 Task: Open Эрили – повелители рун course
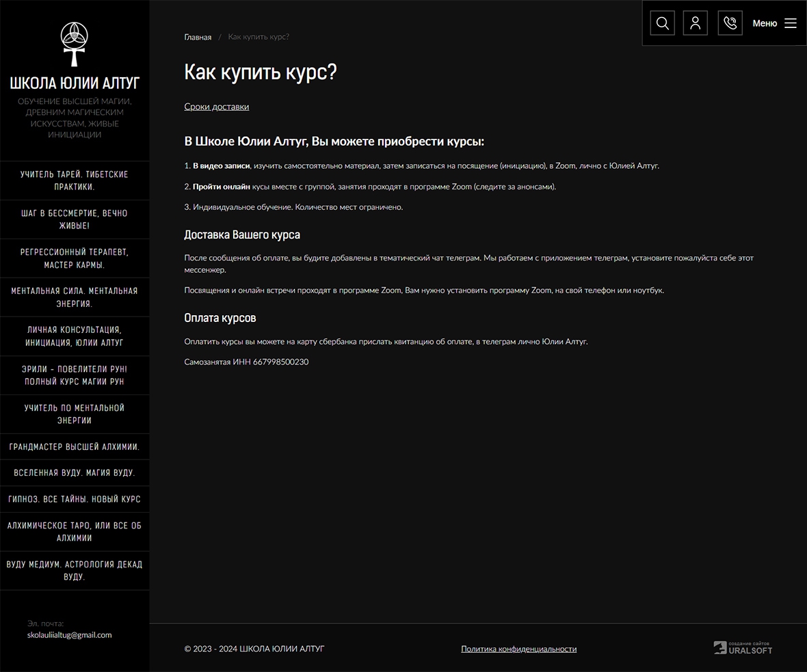coord(75,375)
